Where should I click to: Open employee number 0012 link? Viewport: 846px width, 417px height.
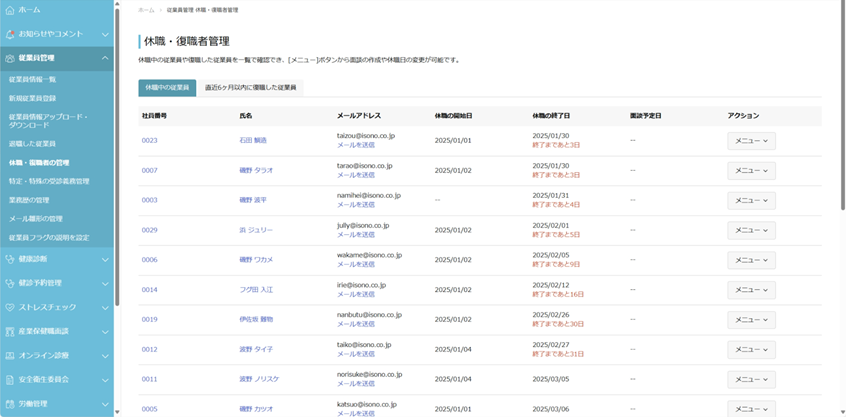click(x=149, y=349)
